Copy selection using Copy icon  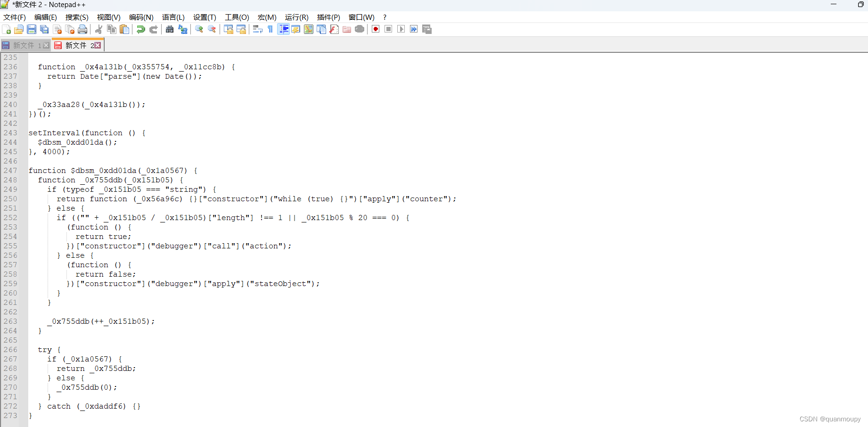coord(112,29)
